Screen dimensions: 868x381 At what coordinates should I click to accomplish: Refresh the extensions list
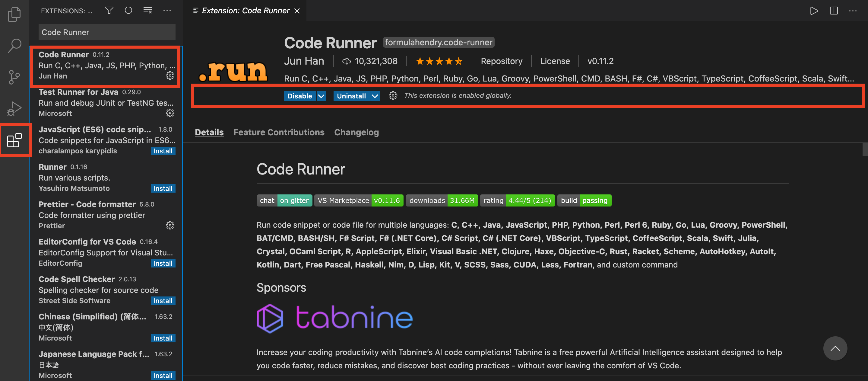point(128,11)
